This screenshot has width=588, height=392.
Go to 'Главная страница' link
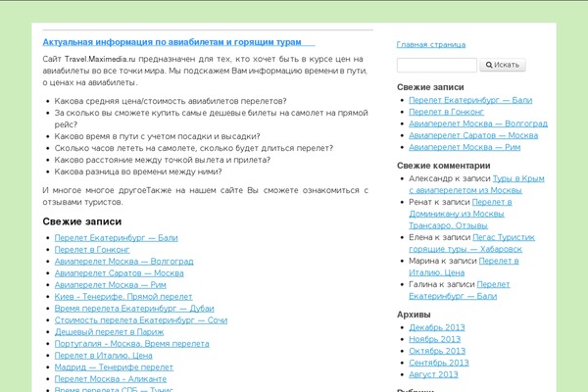(x=431, y=45)
